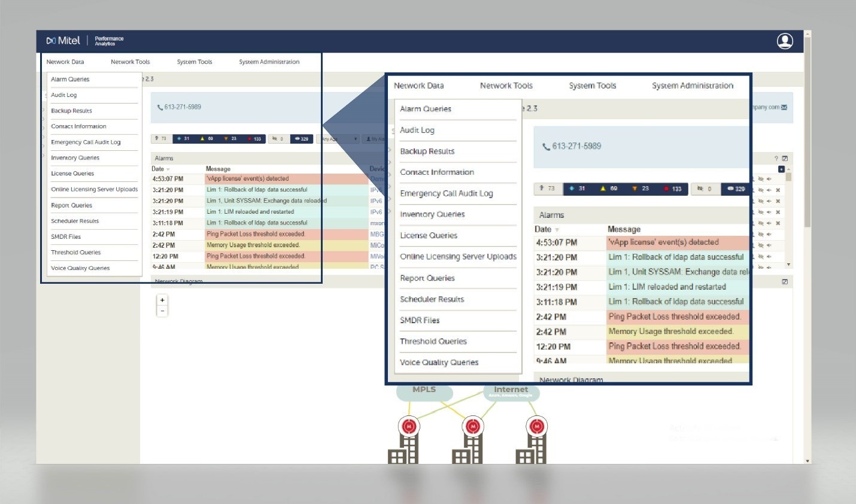Click the 3:11:18 PM date cell in magnified callout
Image resolution: width=856 pixels, height=504 pixels.
click(557, 302)
